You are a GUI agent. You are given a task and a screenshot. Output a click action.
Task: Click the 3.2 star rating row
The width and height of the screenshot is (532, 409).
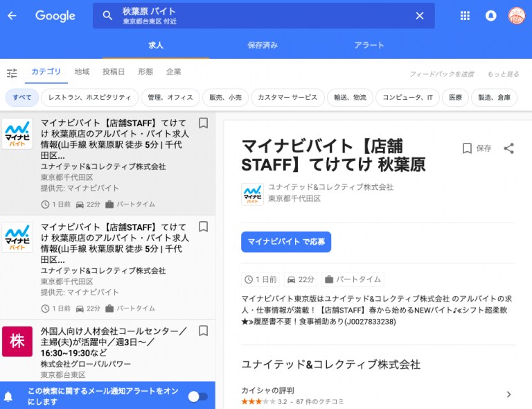(292, 402)
